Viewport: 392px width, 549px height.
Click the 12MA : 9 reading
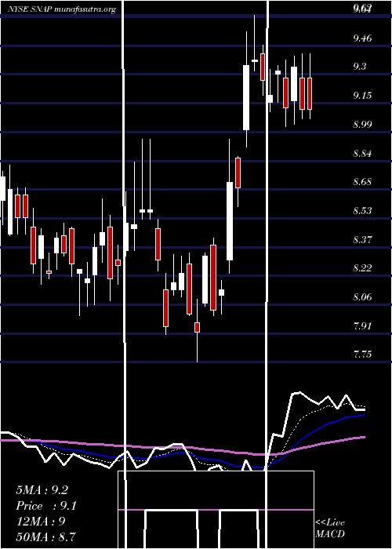(41, 521)
